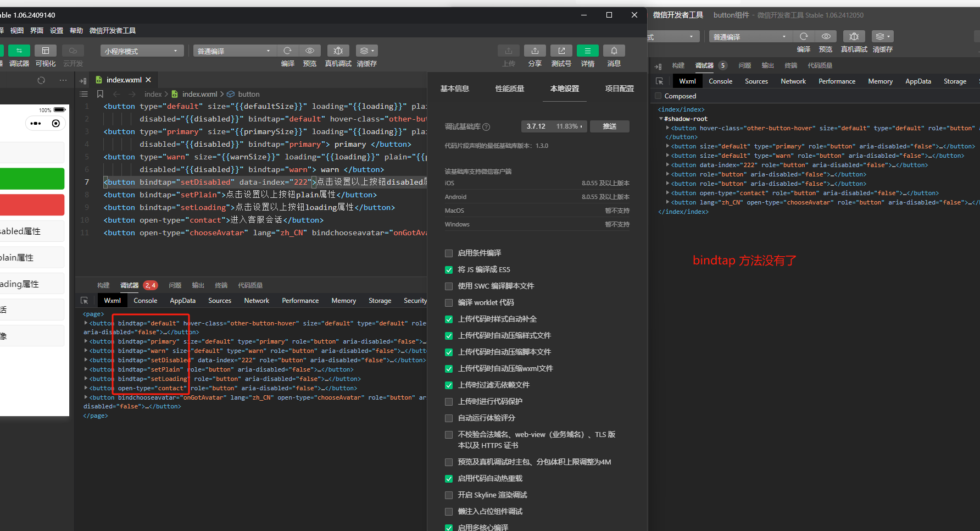This screenshot has height=531, width=980.
Task: Click element inspector icon in left Wxml panel
Action: (x=85, y=301)
